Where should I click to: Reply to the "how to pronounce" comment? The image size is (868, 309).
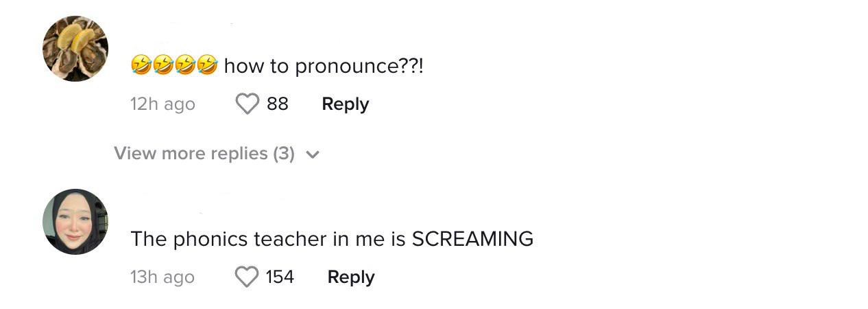(x=346, y=104)
